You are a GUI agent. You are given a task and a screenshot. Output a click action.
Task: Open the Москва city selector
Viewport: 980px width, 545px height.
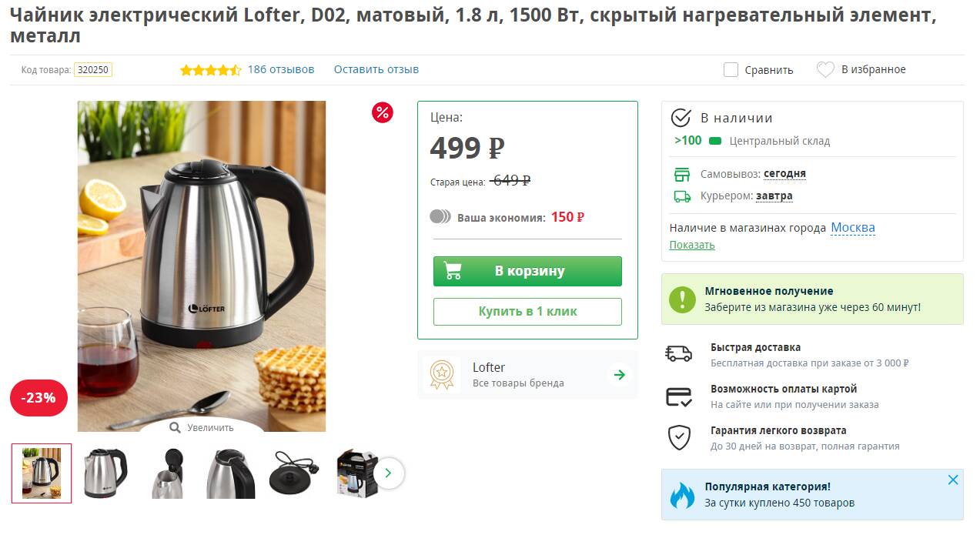tap(853, 228)
